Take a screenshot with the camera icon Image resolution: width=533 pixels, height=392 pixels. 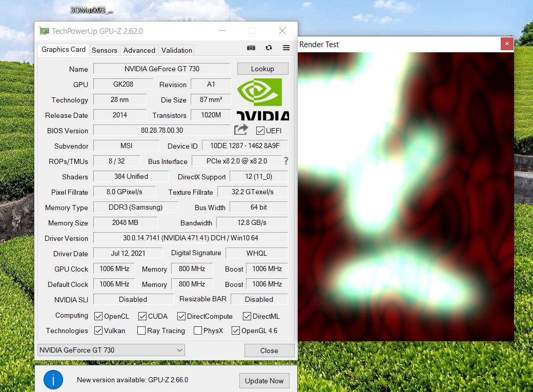pos(251,48)
